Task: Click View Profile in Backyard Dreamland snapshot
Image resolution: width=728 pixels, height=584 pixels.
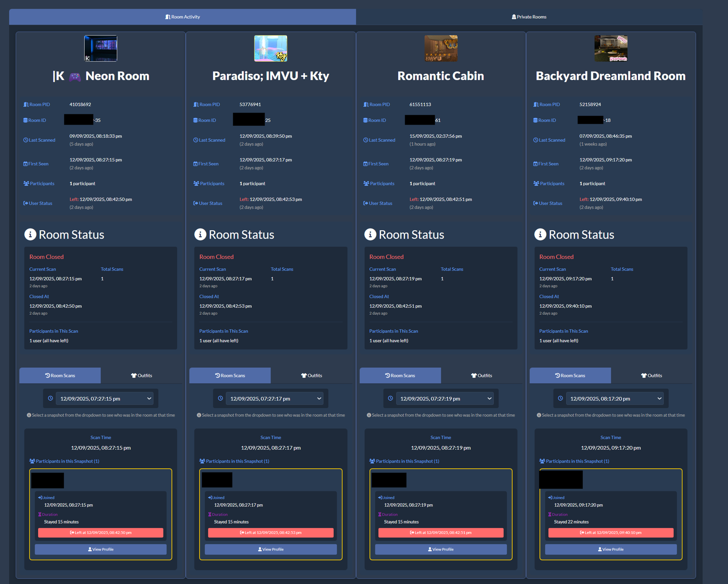Action: pos(610,549)
